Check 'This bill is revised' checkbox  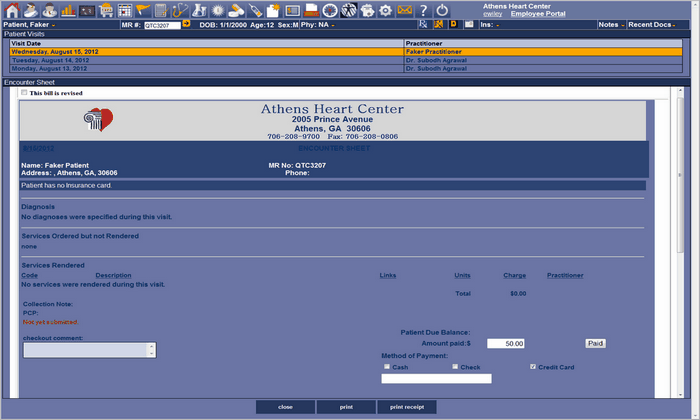[24, 92]
